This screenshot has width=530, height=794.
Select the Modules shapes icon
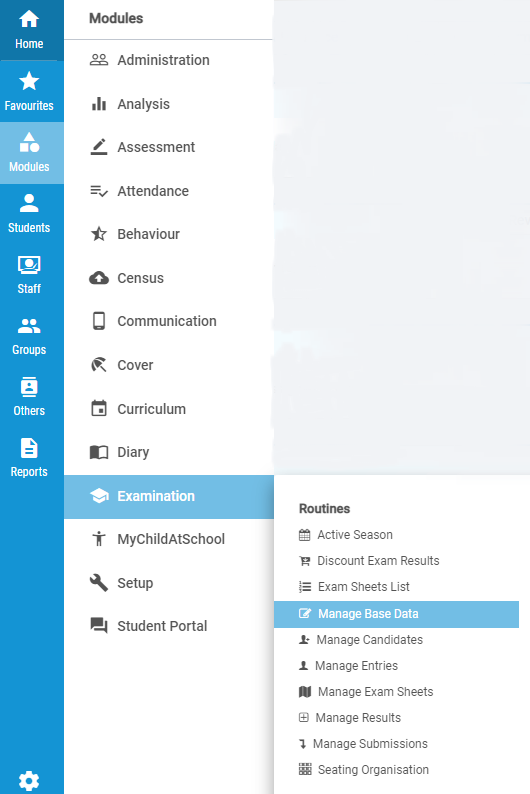click(x=29, y=142)
